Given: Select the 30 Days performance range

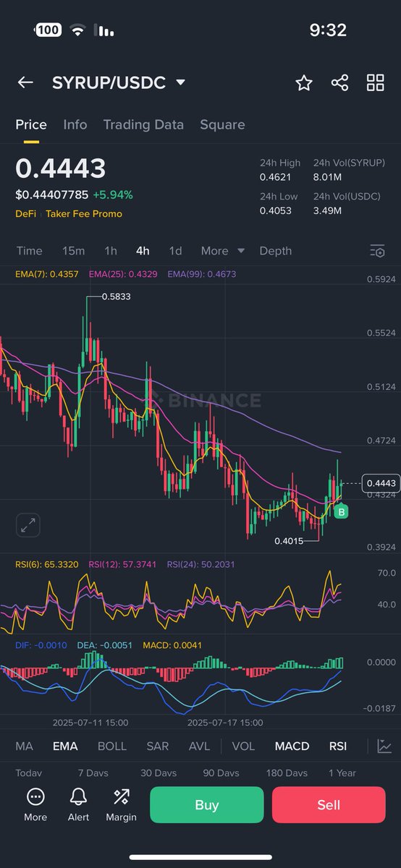Looking at the screenshot, I should [159, 773].
